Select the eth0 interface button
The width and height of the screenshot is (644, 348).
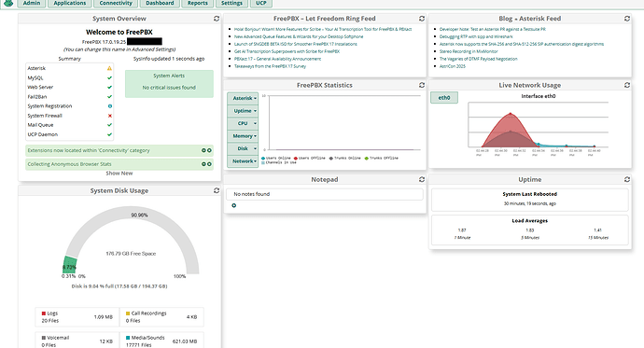[x=444, y=98]
